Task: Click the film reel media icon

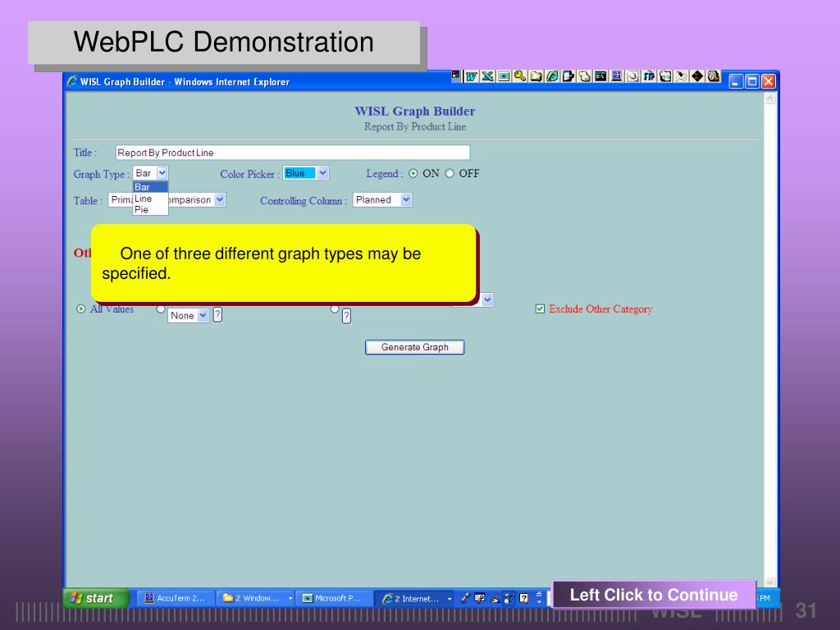Action: 713,76
